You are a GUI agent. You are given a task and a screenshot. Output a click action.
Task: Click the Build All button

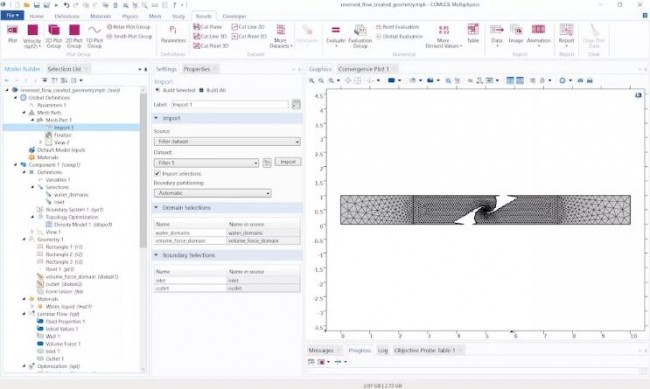213,90
